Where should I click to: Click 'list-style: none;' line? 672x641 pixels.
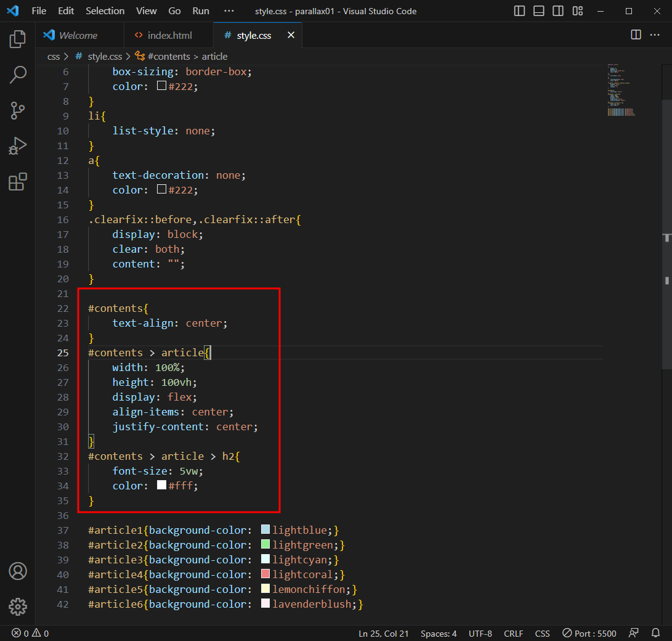tap(164, 131)
